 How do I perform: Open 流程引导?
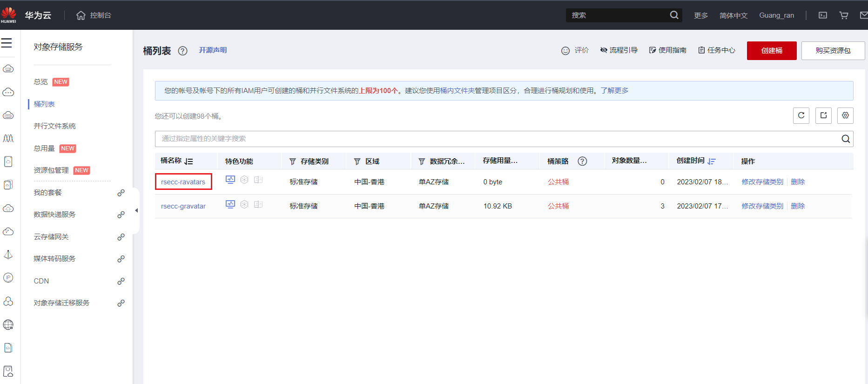click(x=619, y=50)
